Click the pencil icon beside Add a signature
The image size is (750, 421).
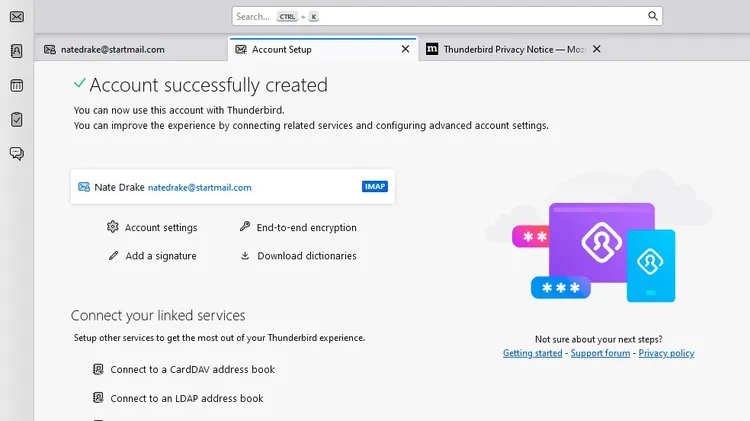113,255
